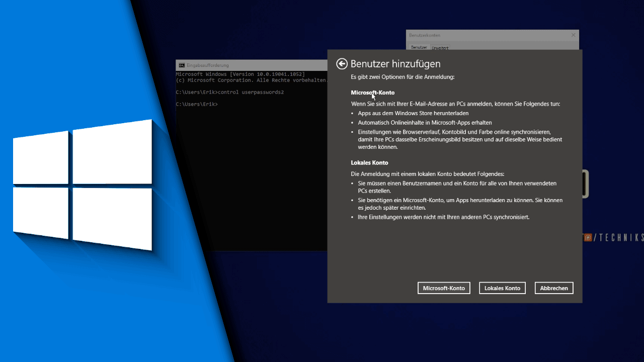
Task: Click the Microsoft Corporation copyright line in console
Action: [x=252, y=80]
